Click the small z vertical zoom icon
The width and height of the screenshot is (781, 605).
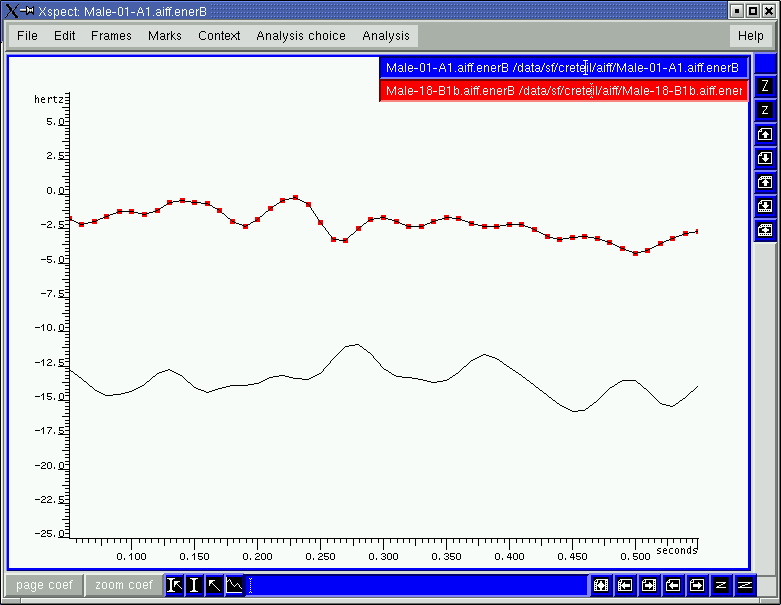click(765, 110)
